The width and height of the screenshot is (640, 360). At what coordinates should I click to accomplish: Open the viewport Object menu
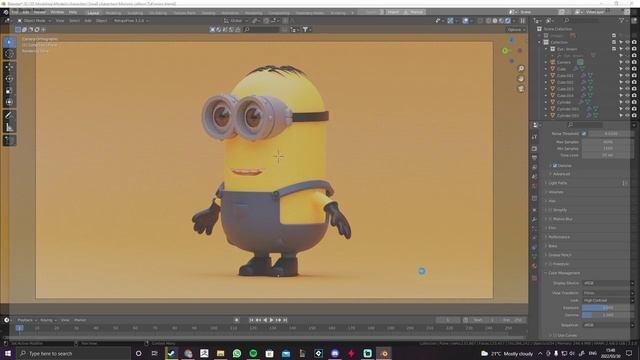[x=101, y=20]
